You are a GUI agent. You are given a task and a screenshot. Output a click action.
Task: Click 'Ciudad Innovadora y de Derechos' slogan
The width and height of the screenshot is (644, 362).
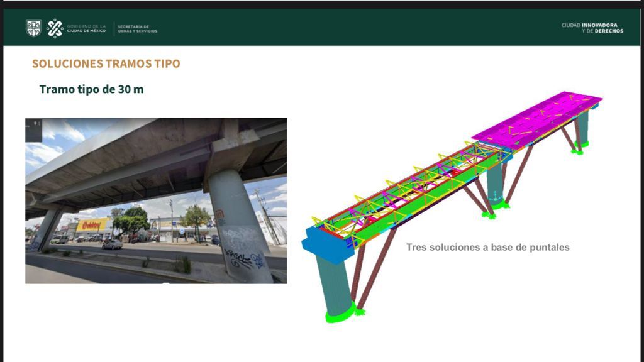[x=592, y=28]
